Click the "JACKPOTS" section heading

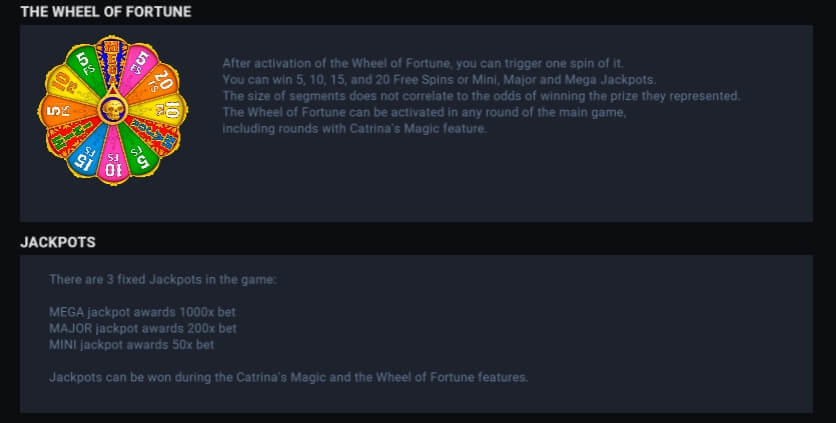click(58, 242)
